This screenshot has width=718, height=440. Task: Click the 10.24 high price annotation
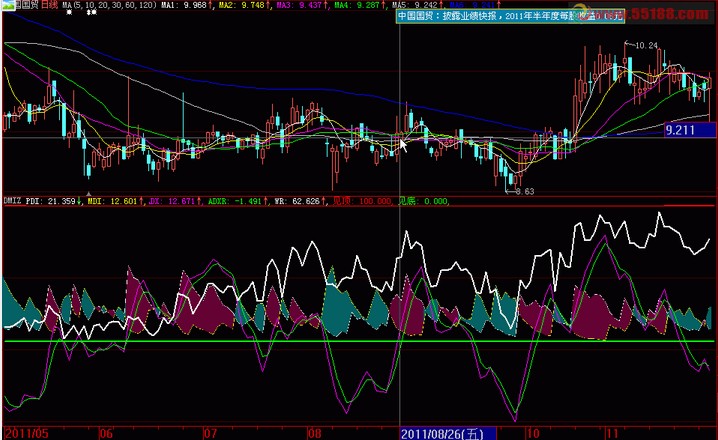tap(647, 45)
